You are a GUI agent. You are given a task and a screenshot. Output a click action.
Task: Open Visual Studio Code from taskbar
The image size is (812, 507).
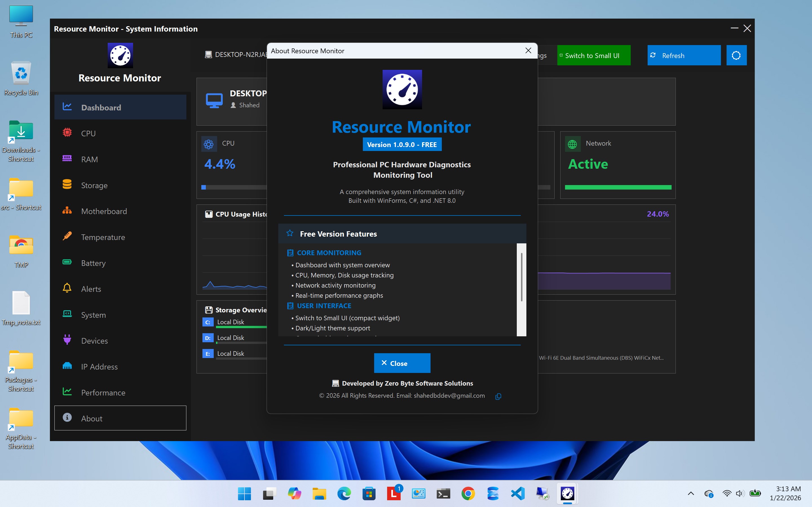click(x=518, y=493)
